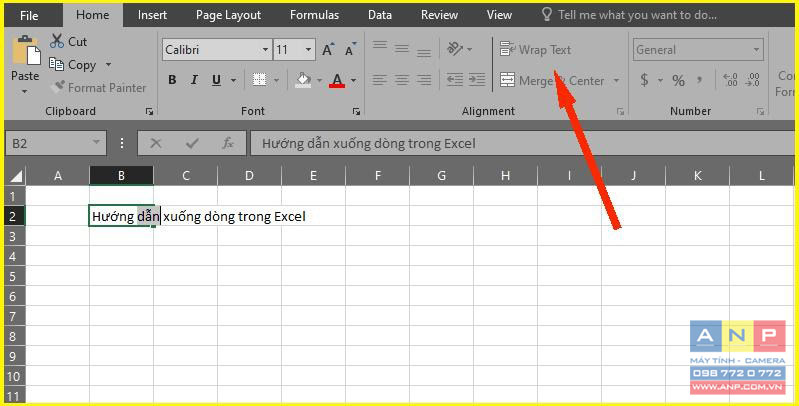The width and height of the screenshot is (799, 406).
Task: Bottom align cell text
Action: click(x=424, y=52)
